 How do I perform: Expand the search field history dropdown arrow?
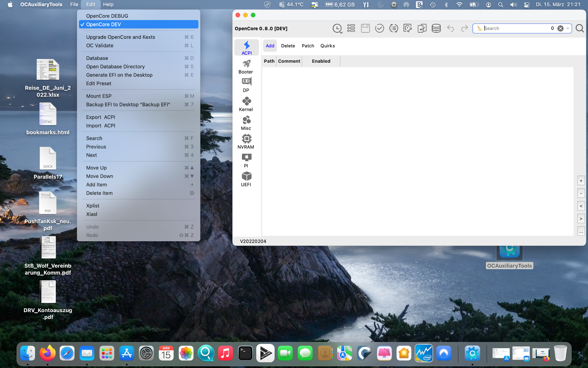(x=568, y=29)
